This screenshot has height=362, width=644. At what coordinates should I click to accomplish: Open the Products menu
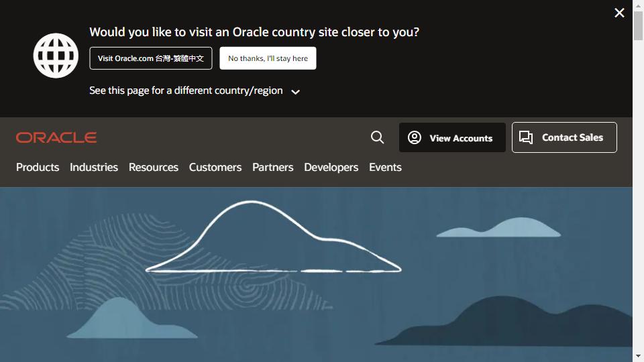tap(38, 167)
